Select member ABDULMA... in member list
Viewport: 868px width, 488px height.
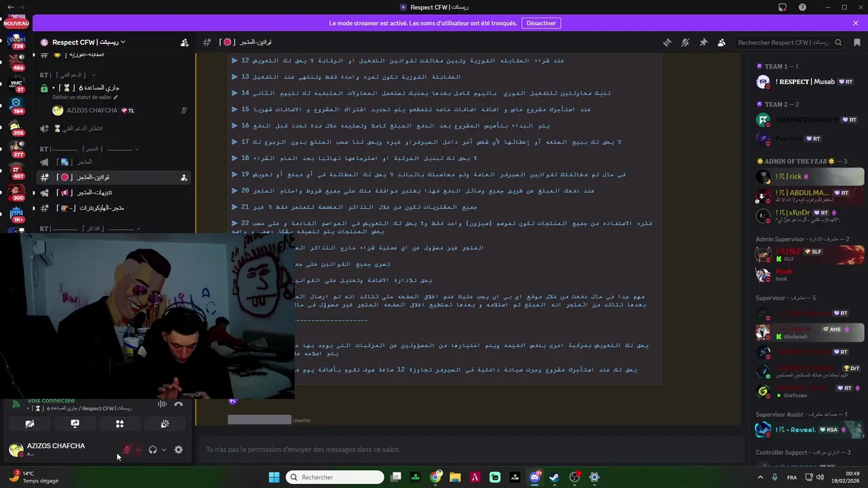tap(810, 196)
